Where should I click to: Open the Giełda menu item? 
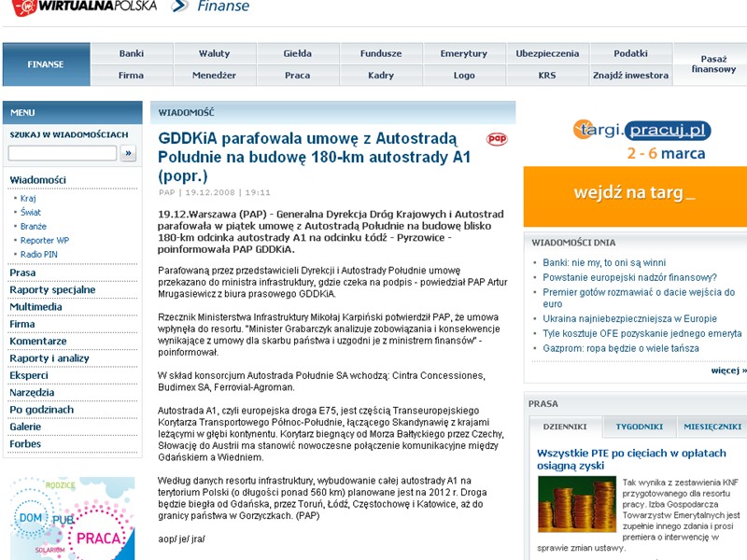point(297,53)
